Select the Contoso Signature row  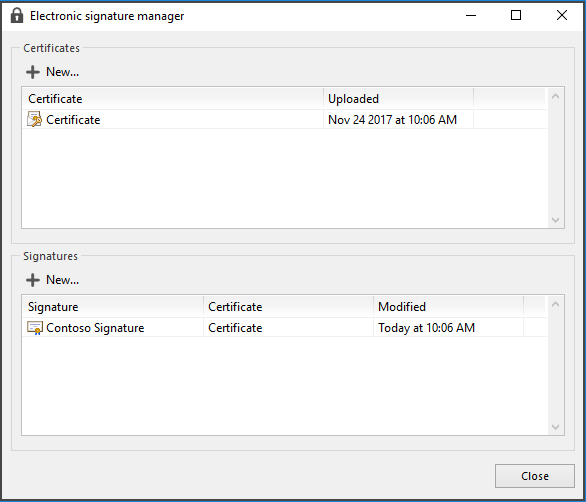pos(284,328)
